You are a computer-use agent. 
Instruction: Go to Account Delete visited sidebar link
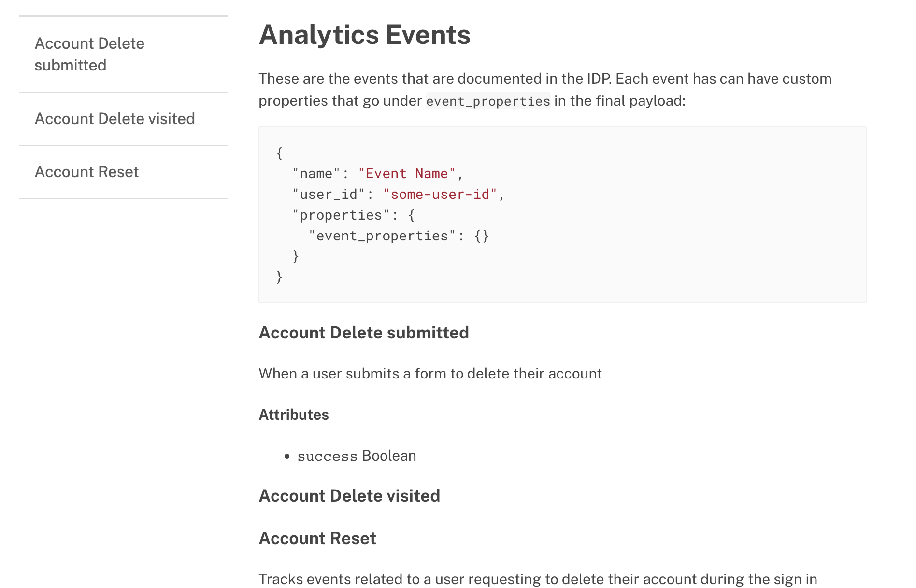coord(114,119)
